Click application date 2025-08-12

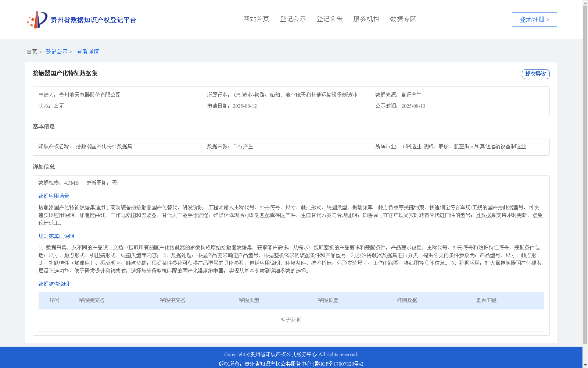click(245, 106)
